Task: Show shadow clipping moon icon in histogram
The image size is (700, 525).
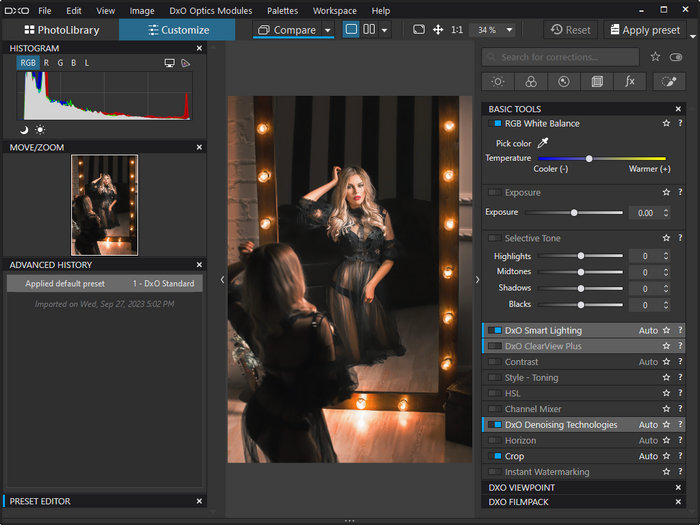Action: (x=24, y=129)
